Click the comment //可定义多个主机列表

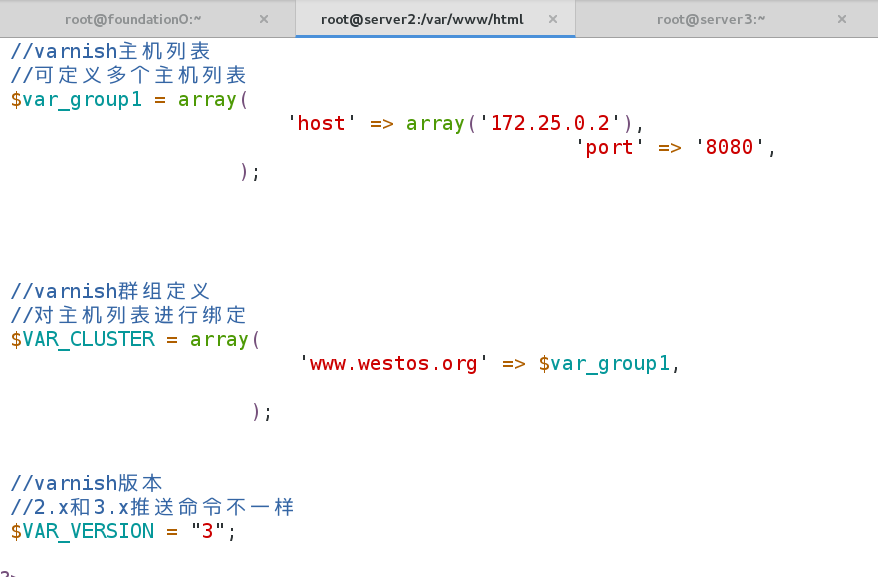pyautogui.click(x=128, y=75)
